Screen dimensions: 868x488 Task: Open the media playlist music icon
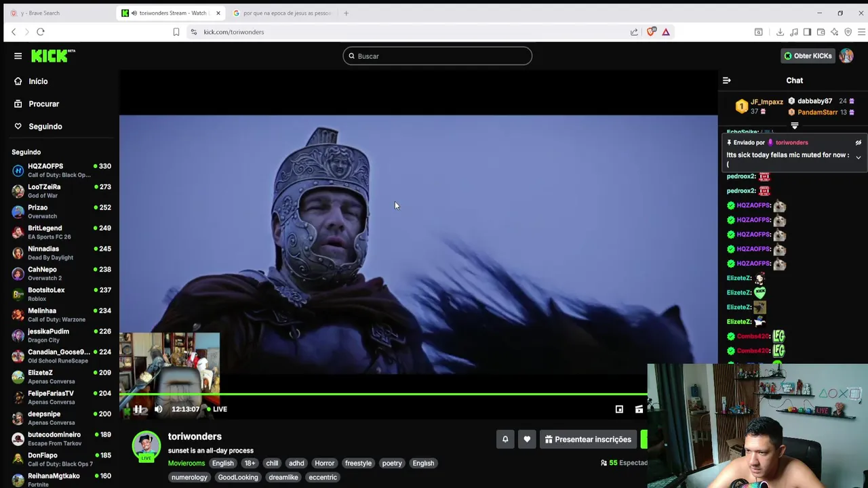(794, 32)
